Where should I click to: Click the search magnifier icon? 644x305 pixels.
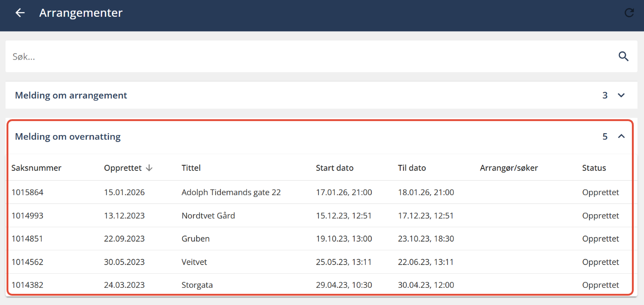(x=623, y=57)
